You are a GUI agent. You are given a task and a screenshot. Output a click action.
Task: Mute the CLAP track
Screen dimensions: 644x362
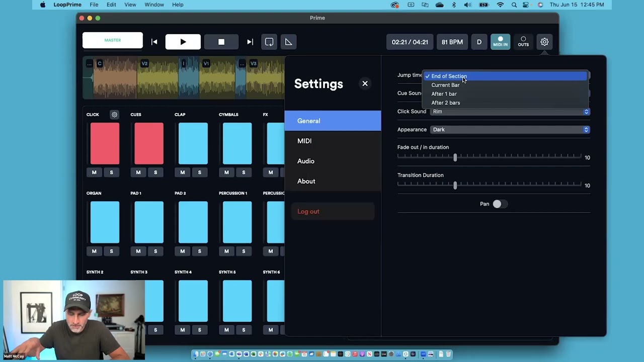(x=183, y=172)
